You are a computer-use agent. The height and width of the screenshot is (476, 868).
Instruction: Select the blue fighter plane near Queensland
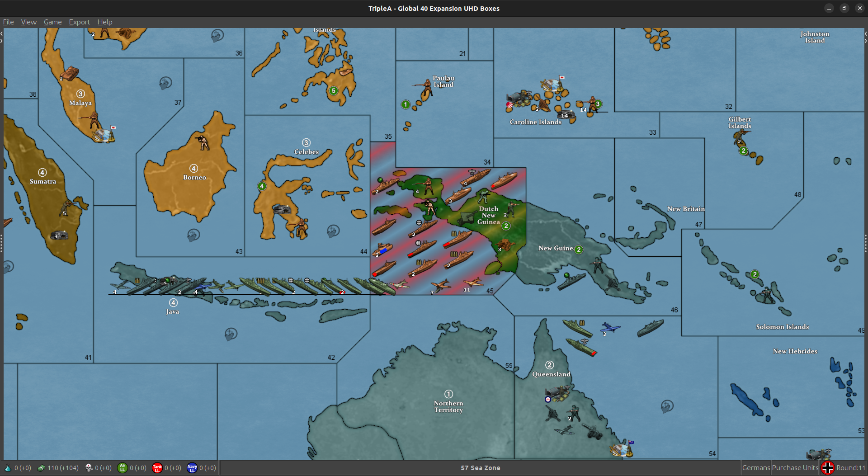(610, 328)
